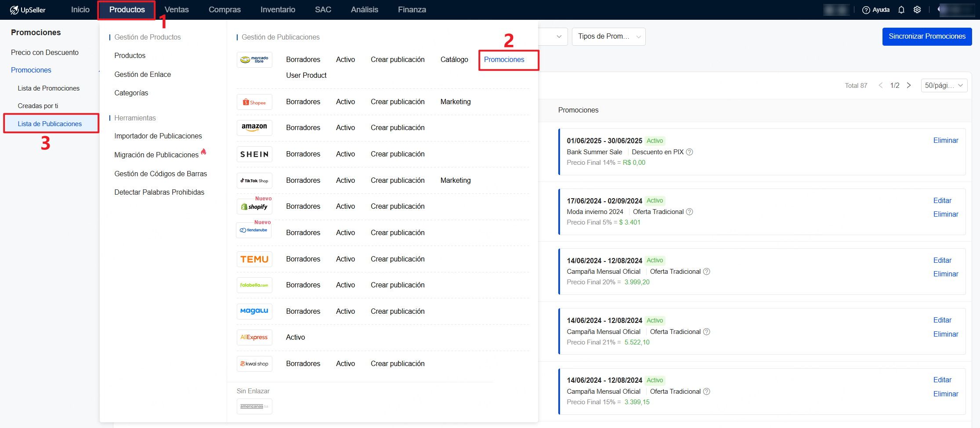The image size is (980, 428).
Task: Click the TEMU marketplace logo
Action: tap(254, 259)
